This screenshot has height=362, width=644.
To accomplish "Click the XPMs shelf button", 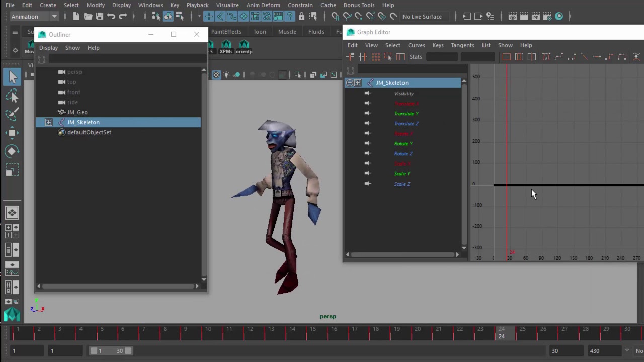I will click(226, 47).
